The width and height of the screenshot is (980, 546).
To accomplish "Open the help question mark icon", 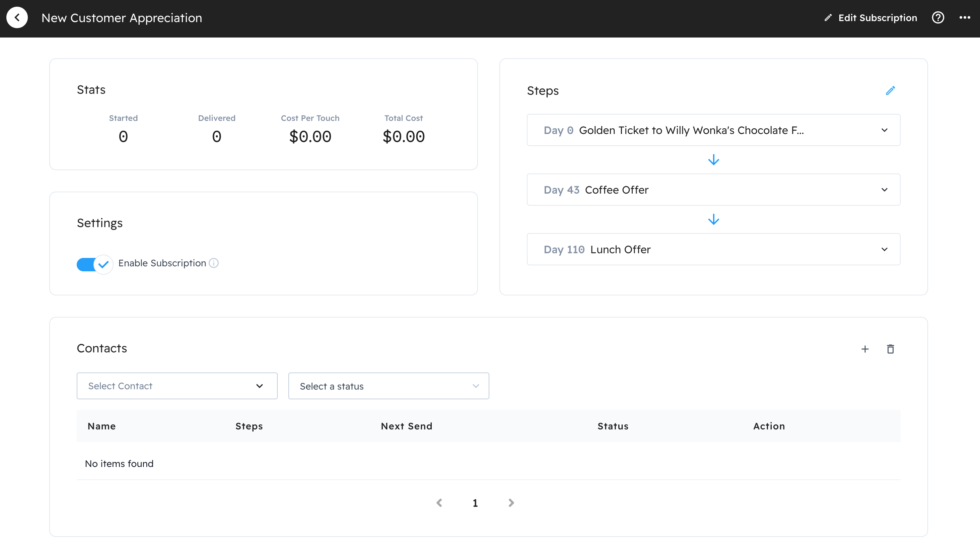I will click(x=937, y=17).
